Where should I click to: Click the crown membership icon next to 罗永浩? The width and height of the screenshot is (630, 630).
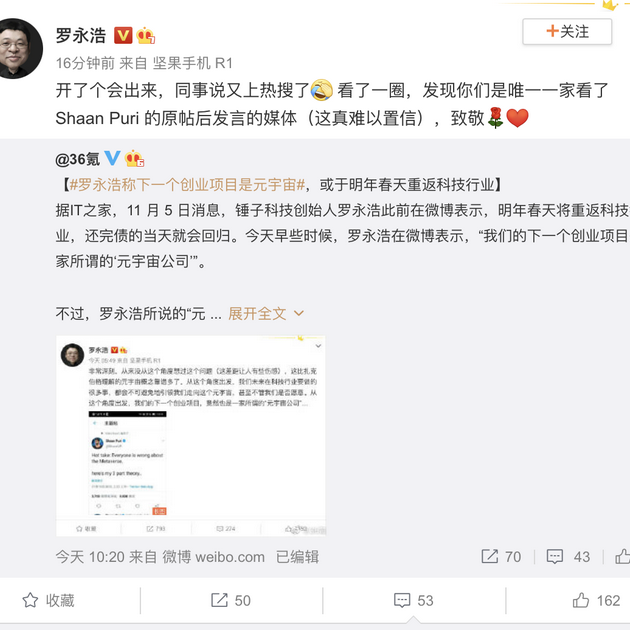pyautogui.click(x=145, y=36)
